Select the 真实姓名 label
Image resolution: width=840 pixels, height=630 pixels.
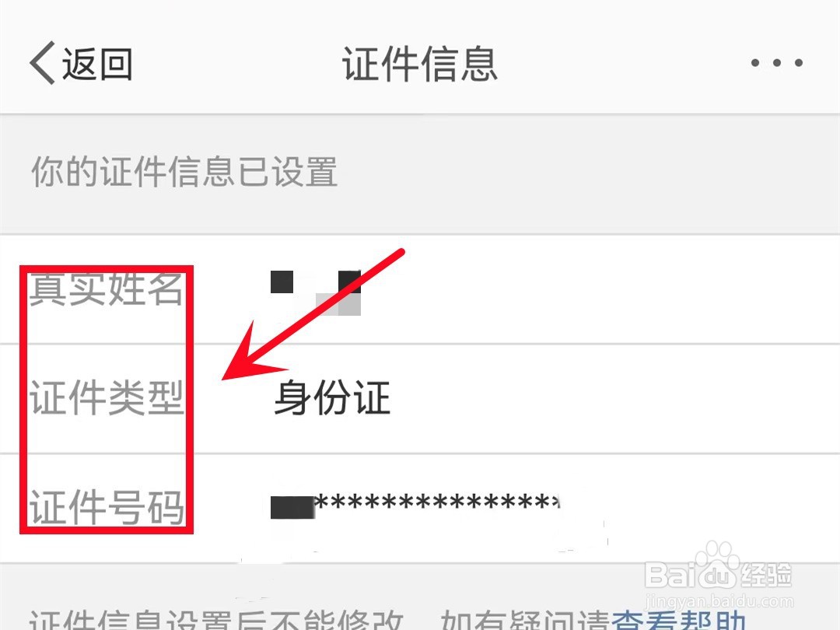[x=106, y=289]
